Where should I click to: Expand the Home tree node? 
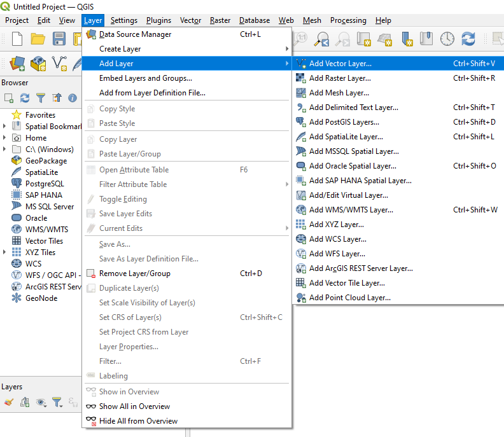4,137
